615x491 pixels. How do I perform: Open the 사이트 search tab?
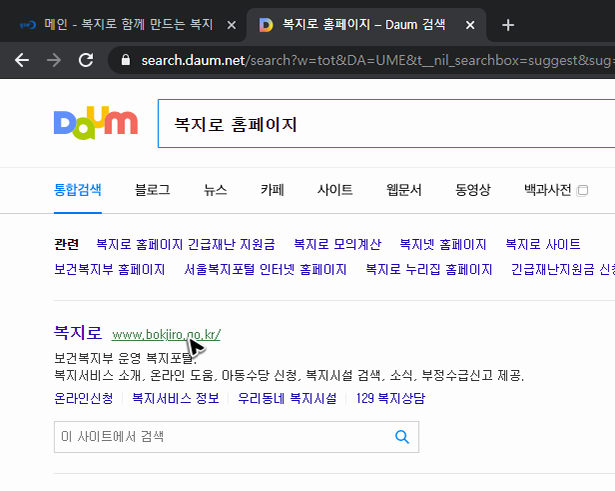(335, 190)
